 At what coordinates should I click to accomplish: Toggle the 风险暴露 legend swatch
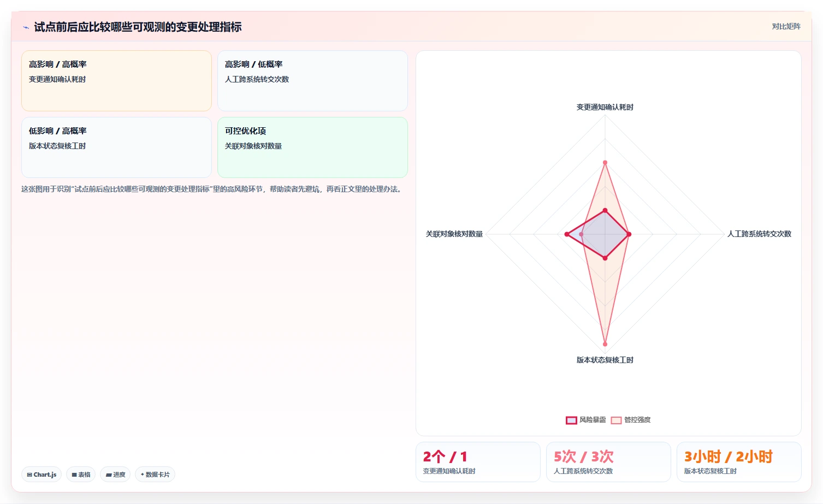[571, 420]
